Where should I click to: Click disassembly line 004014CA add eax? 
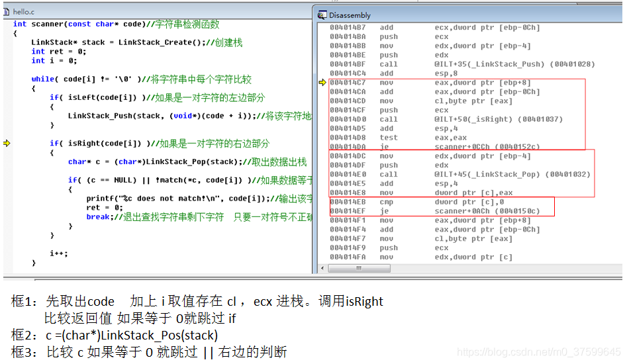click(x=435, y=92)
